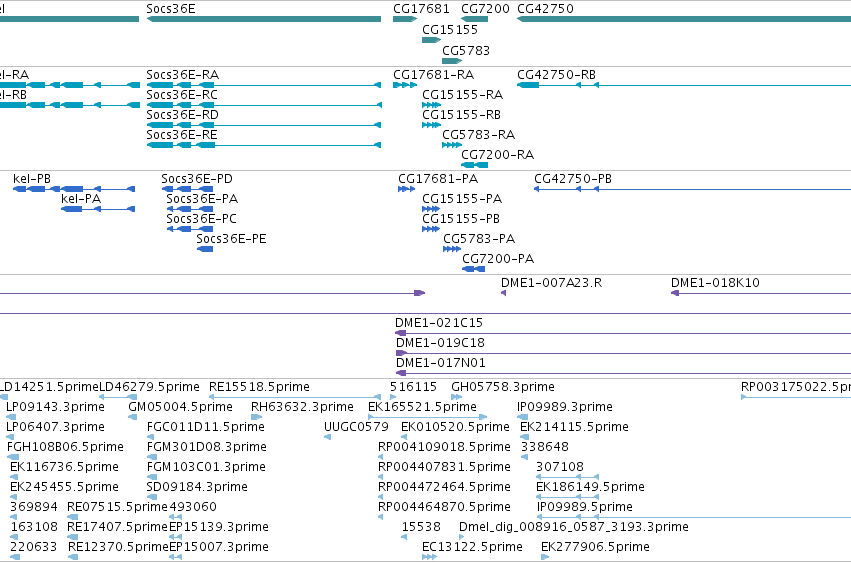Screen dimensions: 851x562
Task: Select transcript CG7200-RA
Action: pyautogui.click(x=498, y=155)
